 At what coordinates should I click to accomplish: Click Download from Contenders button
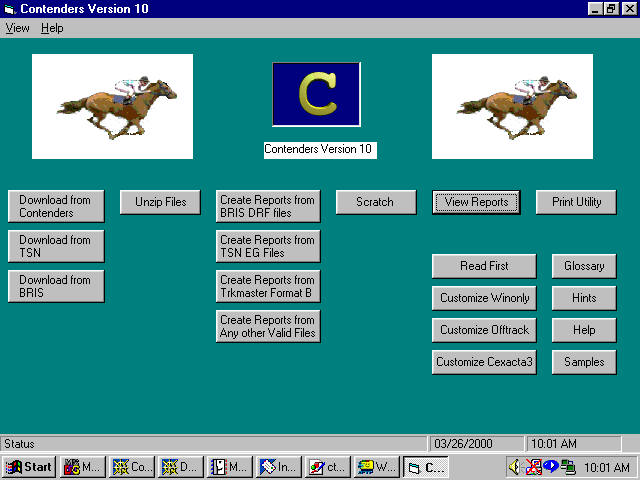(x=56, y=206)
